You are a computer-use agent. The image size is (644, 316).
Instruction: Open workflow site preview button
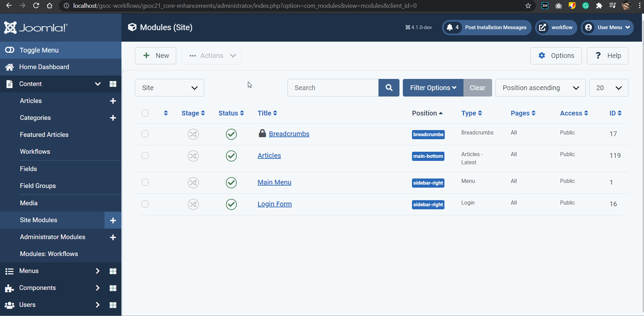point(556,27)
